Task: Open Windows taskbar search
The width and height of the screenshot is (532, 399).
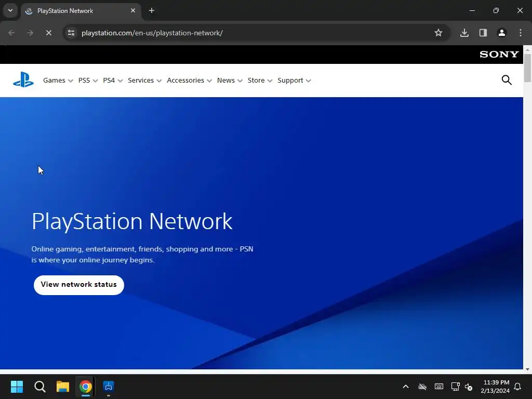Action: (x=39, y=387)
